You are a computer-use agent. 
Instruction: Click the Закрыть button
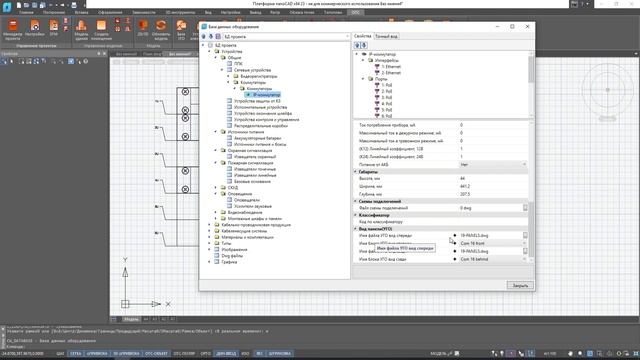(520, 285)
